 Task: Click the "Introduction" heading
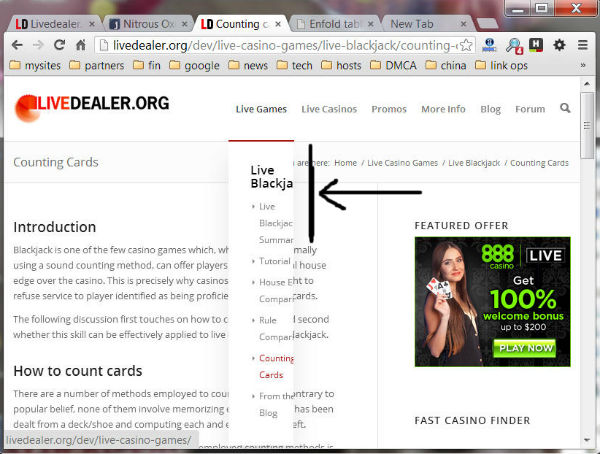point(55,227)
